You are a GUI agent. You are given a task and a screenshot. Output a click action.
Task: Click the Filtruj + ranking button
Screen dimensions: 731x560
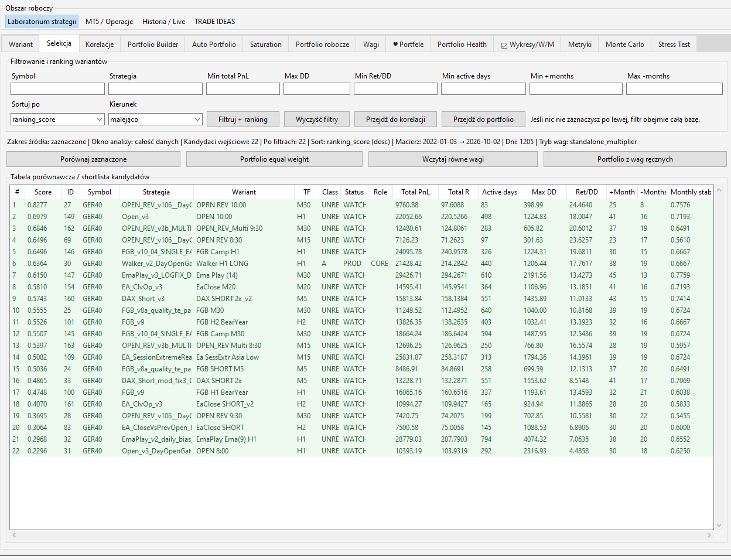243,119
